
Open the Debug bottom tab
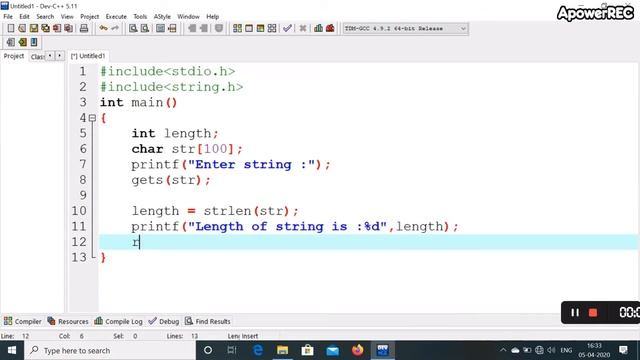point(164,321)
